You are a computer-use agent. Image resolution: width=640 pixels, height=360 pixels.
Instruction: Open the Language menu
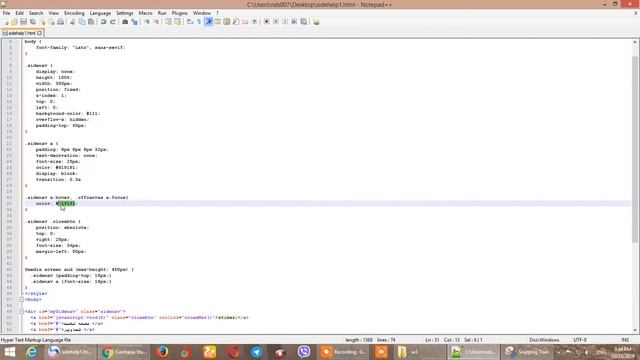click(100, 13)
